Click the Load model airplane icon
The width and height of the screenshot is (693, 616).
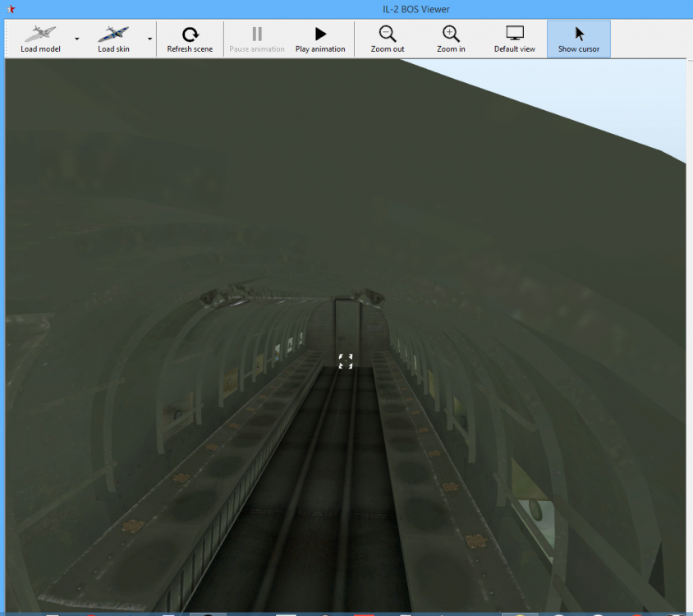(x=40, y=34)
